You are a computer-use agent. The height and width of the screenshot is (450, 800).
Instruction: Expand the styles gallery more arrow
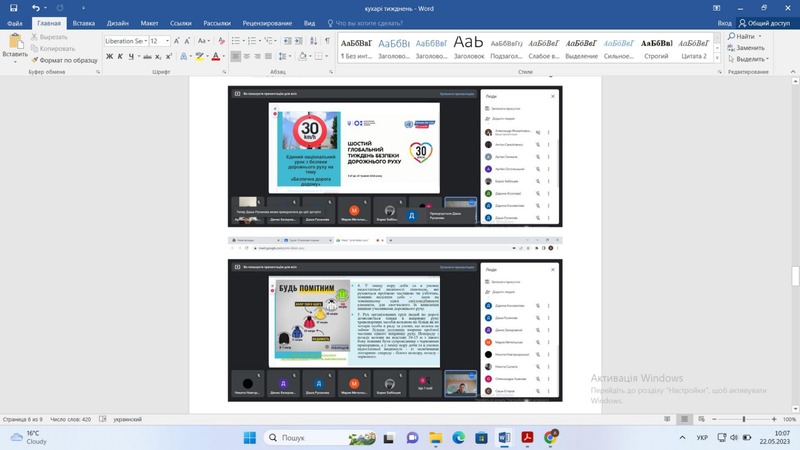(716, 57)
